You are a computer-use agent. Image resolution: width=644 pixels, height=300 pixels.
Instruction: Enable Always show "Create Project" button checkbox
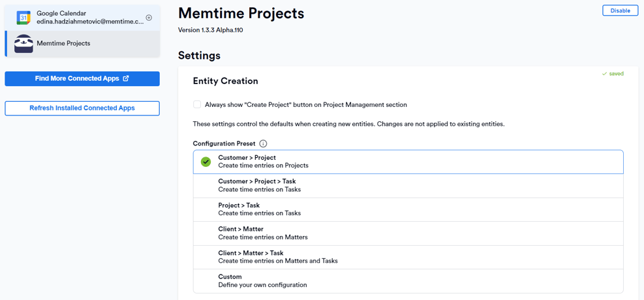pos(197,104)
